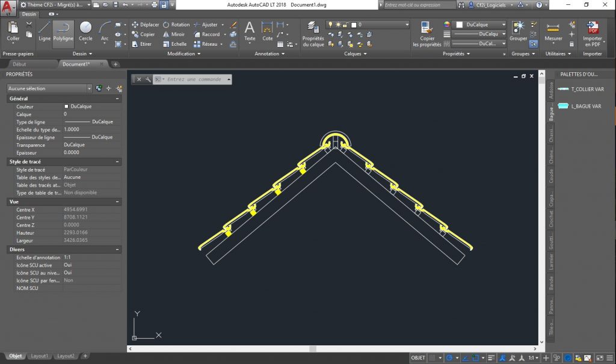Choose the Arc drawing tool
The height and width of the screenshot is (364, 616).
[x=105, y=31]
